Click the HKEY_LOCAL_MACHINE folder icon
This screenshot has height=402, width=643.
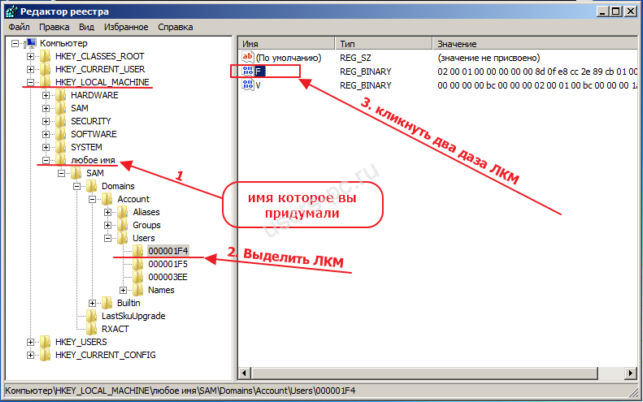pos(45,82)
